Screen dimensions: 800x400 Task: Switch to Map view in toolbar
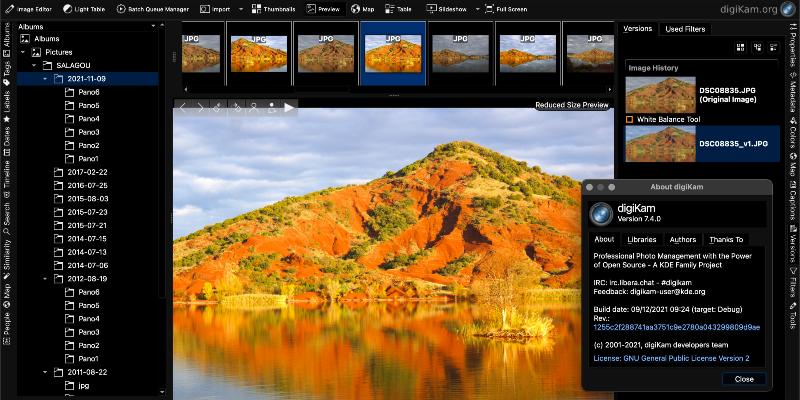pyautogui.click(x=361, y=8)
